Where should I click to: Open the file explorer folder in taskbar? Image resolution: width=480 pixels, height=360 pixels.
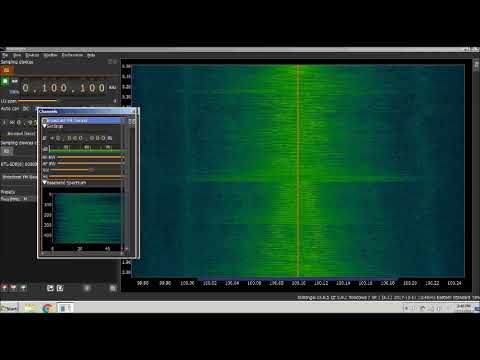30,308
